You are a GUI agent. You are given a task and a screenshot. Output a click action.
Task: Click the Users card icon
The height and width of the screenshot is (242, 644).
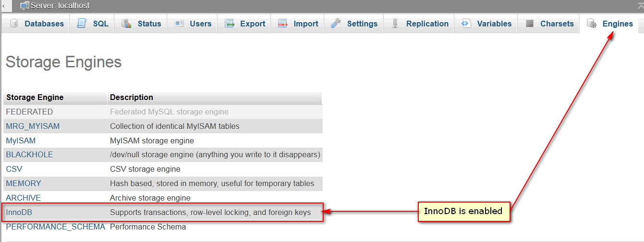tap(179, 24)
